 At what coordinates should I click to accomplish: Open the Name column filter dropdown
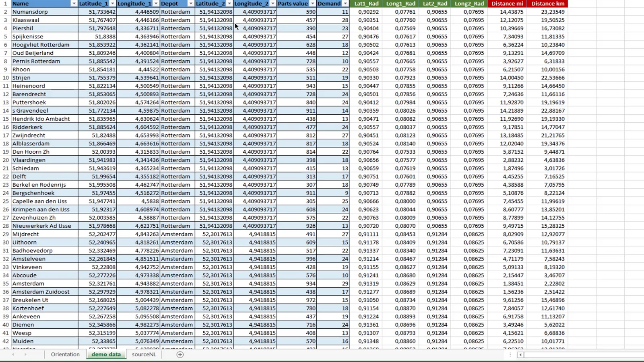pyautogui.click(x=74, y=4)
